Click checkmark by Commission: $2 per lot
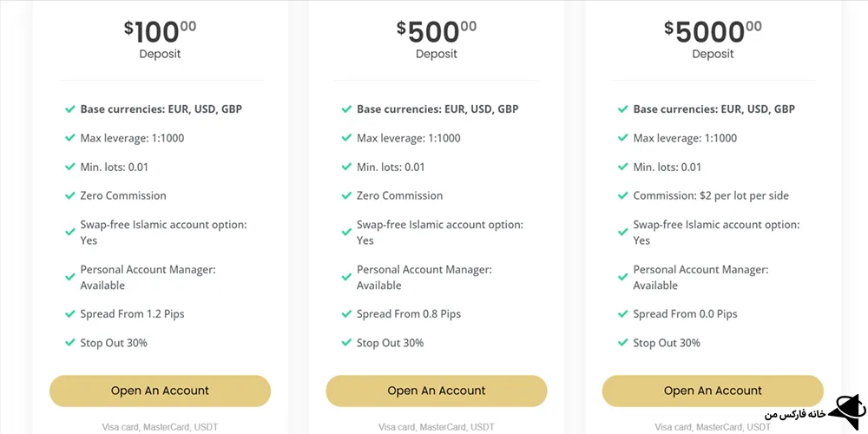 (623, 195)
